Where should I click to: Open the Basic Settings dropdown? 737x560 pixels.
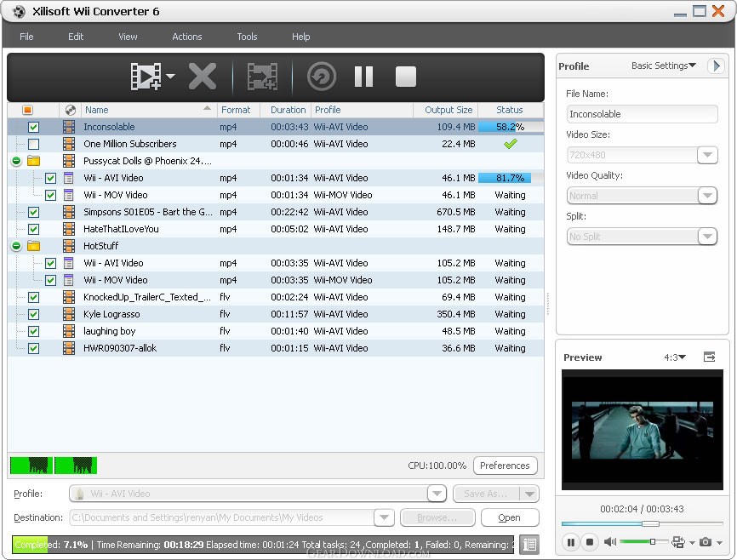tap(664, 66)
